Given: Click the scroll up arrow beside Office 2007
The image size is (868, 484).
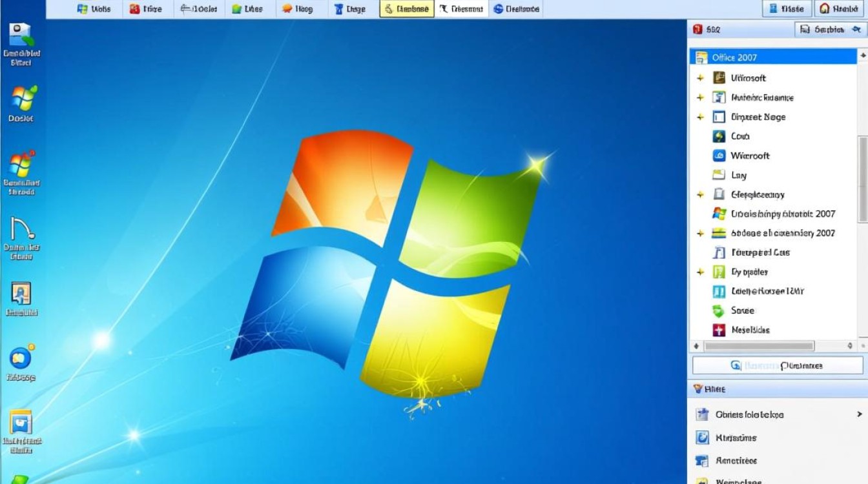Looking at the screenshot, I should 862,57.
